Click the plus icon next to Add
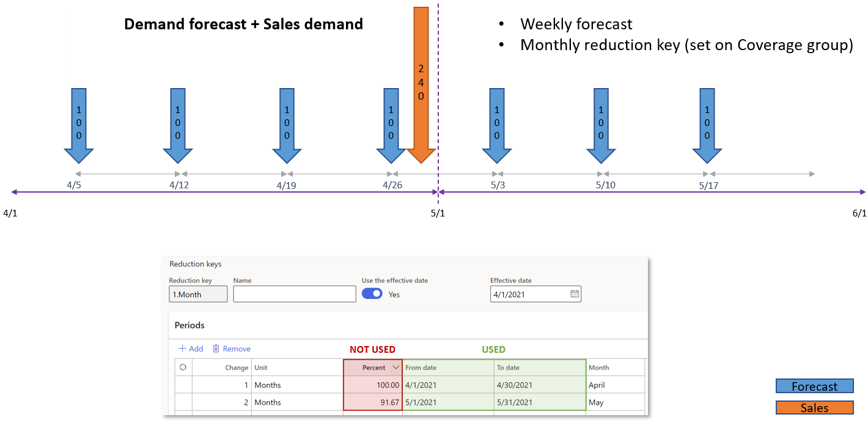868x428 pixels. pyautogui.click(x=182, y=349)
